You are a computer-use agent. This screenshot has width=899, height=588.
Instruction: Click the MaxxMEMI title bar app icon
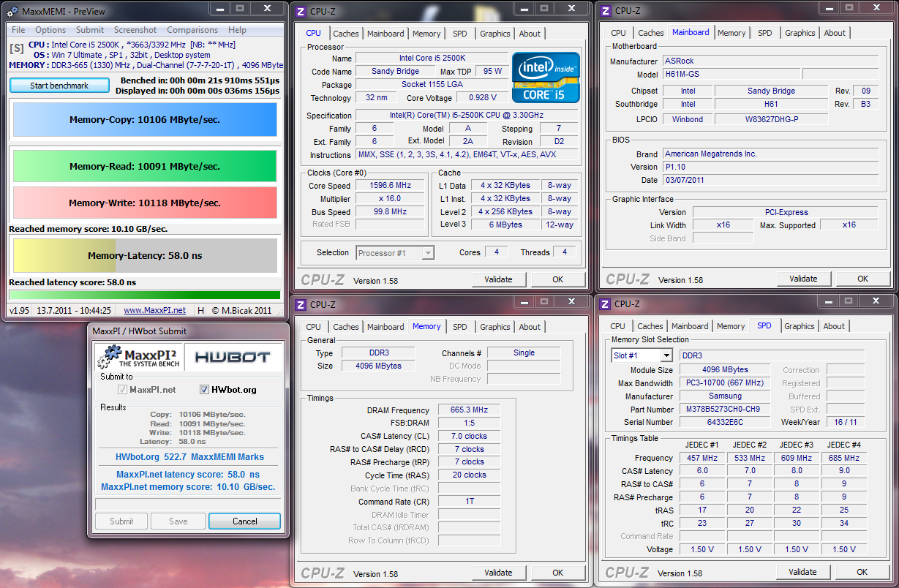point(14,10)
